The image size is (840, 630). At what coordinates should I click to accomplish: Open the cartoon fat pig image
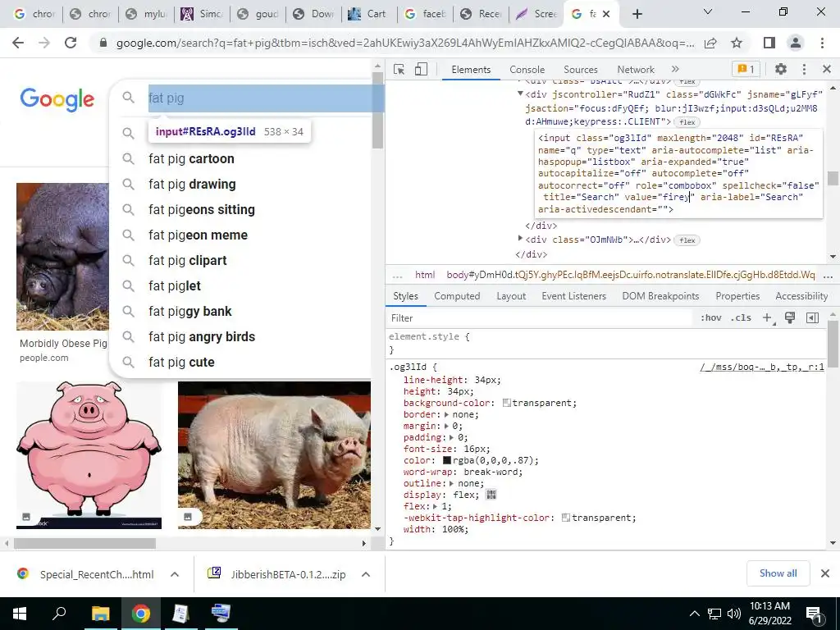click(x=89, y=454)
